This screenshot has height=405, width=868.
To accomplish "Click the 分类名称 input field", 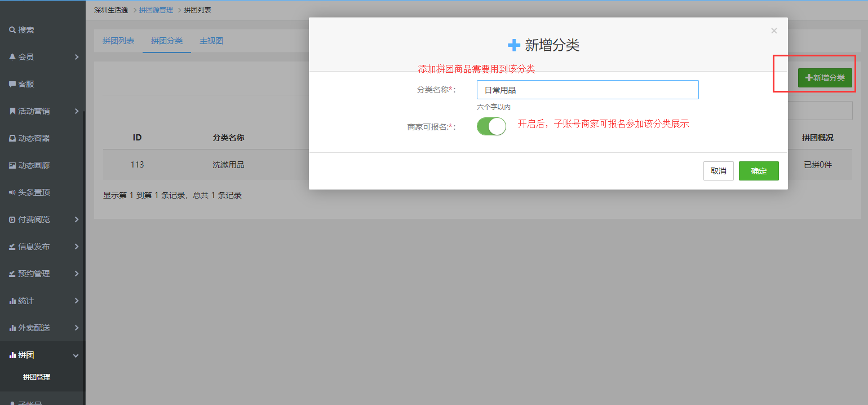I will click(x=587, y=90).
